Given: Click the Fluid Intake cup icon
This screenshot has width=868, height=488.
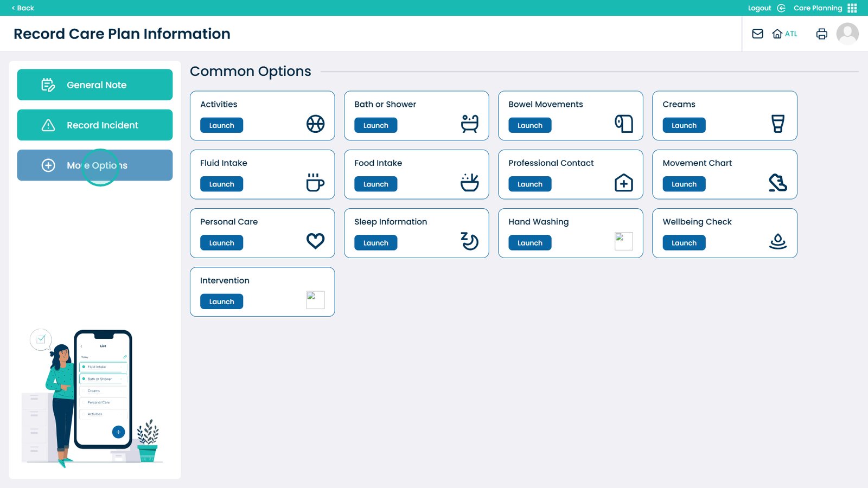Looking at the screenshot, I should [x=315, y=183].
